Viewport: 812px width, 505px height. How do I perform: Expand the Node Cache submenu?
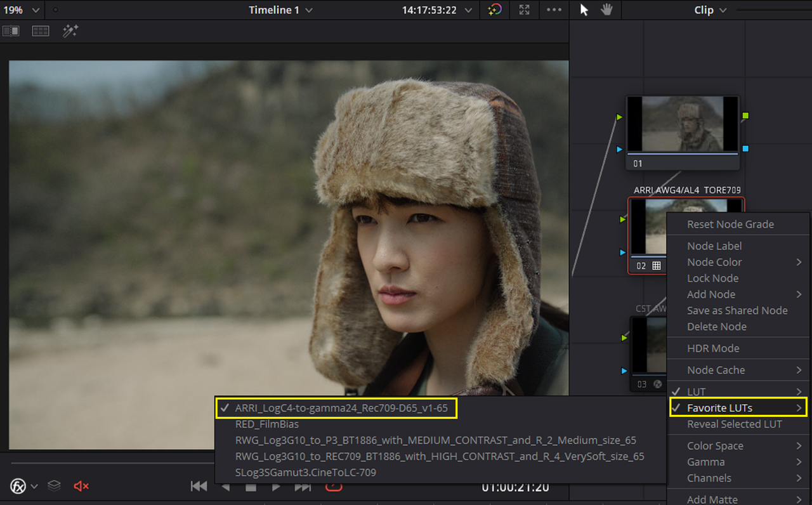pyautogui.click(x=738, y=370)
